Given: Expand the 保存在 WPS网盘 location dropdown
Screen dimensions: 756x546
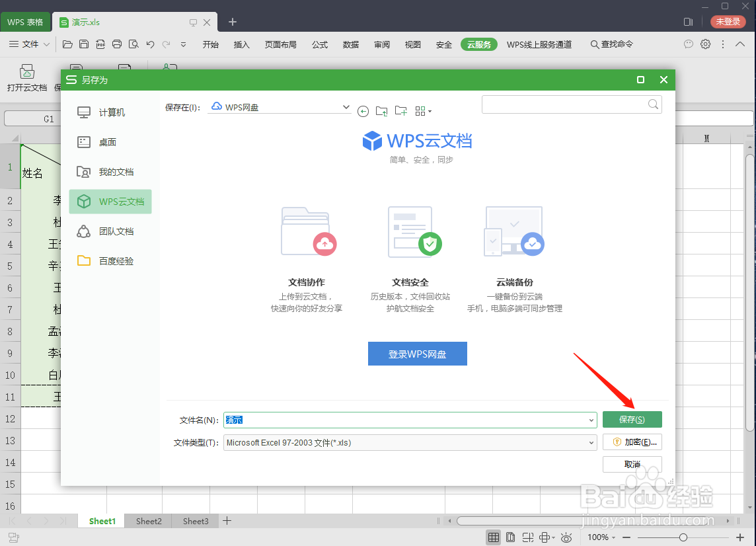Looking at the screenshot, I should (346, 107).
